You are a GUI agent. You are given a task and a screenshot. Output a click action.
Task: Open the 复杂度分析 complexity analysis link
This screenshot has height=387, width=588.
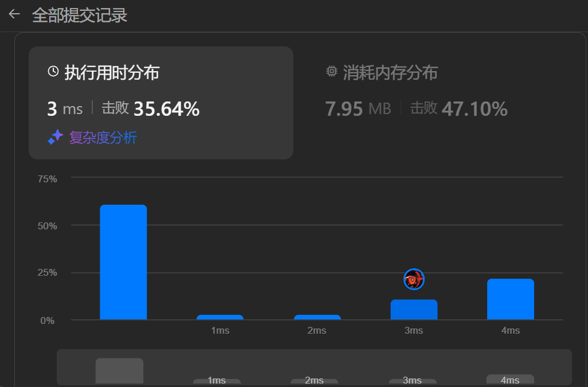103,138
